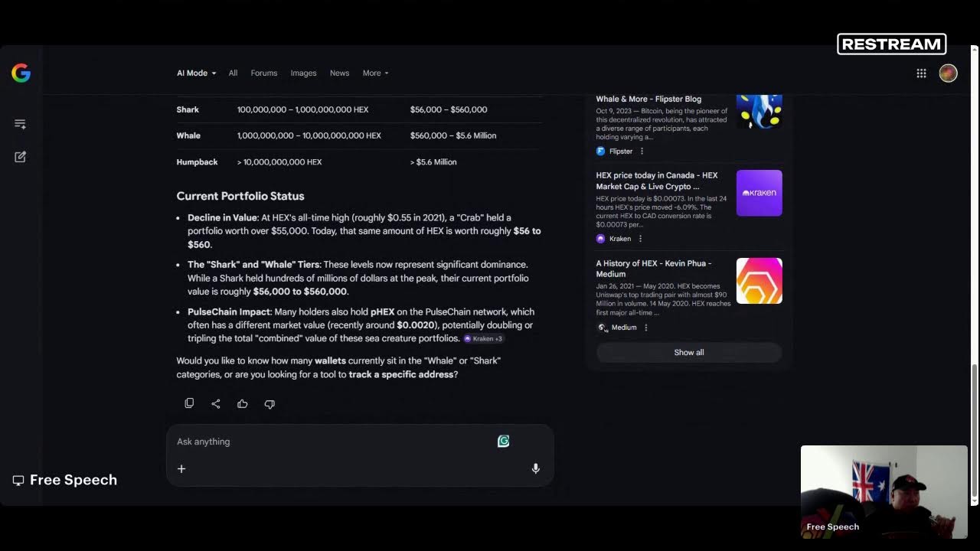The image size is (980, 551).
Task: Click the plus attachment icon in prompt box
Action: point(181,468)
